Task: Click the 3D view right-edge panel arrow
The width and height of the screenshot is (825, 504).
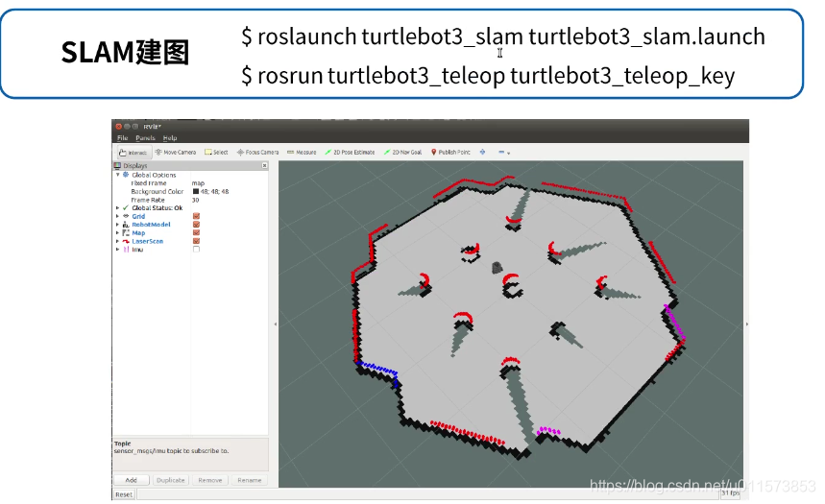Action: click(746, 324)
